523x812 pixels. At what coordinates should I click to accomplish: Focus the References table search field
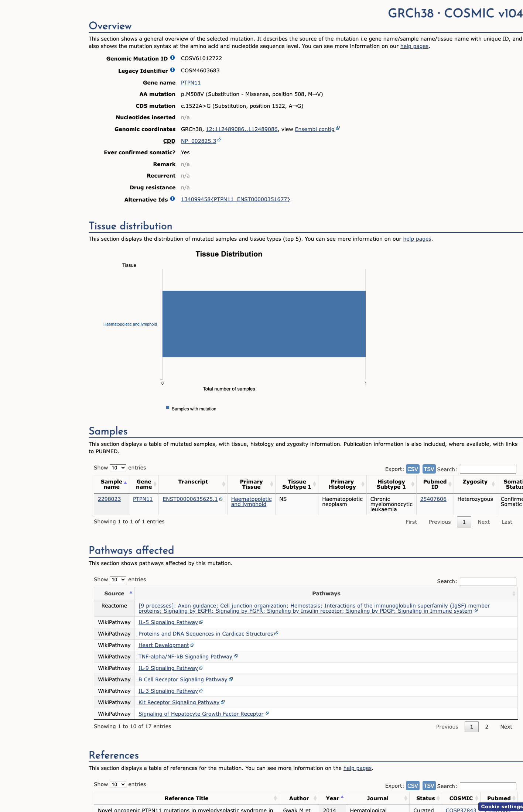[x=488, y=786]
